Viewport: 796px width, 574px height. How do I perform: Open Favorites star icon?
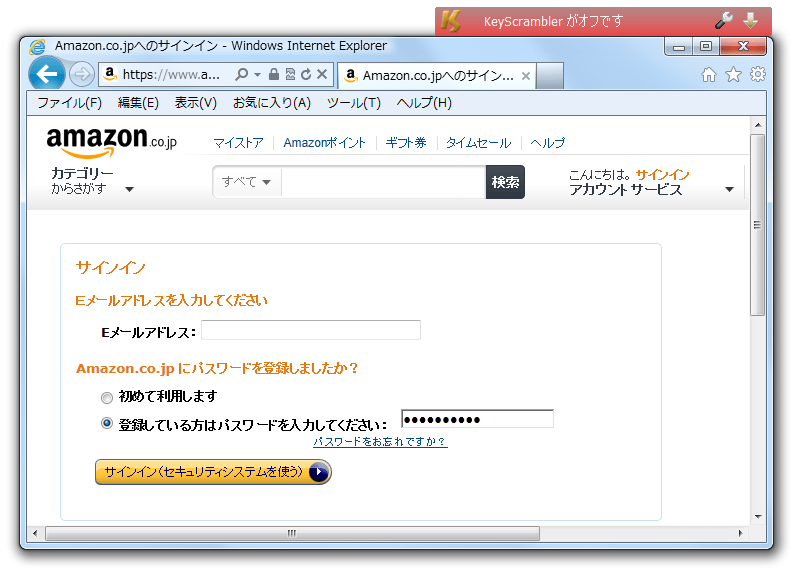tap(733, 75)
